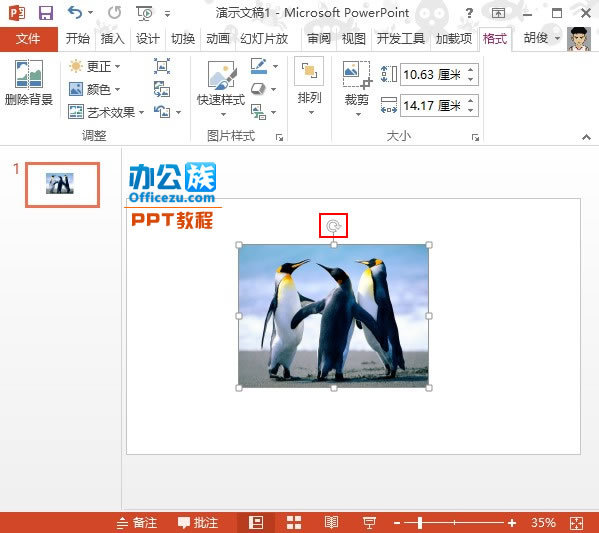
Task: Click the Save icon in quick access
Action: coord(46,13)
